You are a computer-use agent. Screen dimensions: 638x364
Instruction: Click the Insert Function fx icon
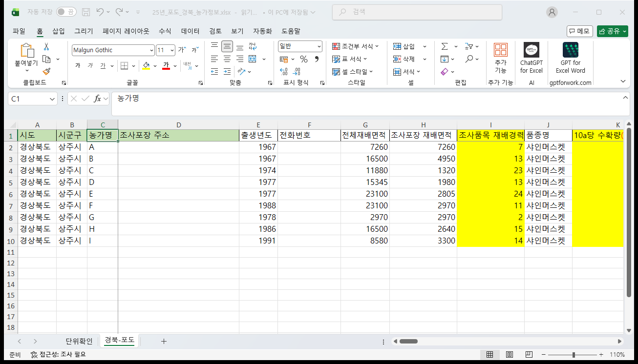pos(98,99)
